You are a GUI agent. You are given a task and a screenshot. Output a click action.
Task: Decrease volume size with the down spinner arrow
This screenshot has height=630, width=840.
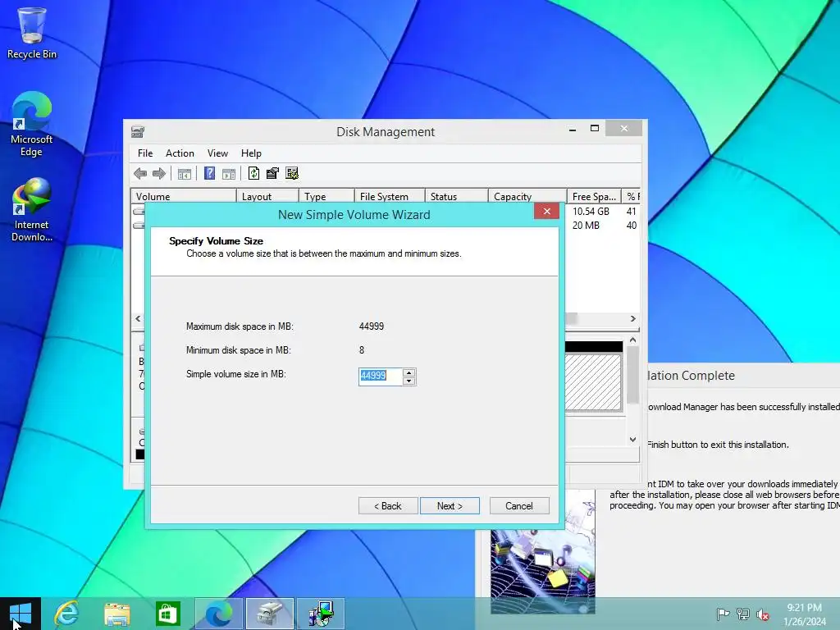tap(409, 381)
